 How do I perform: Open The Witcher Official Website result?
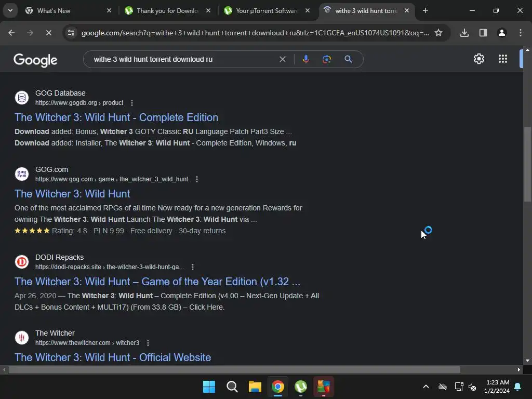[x=113, y=357]
